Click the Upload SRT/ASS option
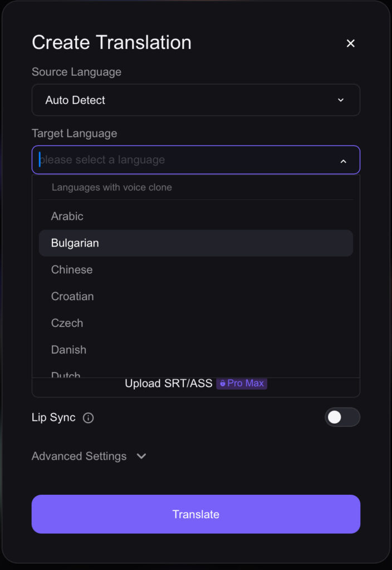This screenshot has width=392, height=570. [168, 384]
